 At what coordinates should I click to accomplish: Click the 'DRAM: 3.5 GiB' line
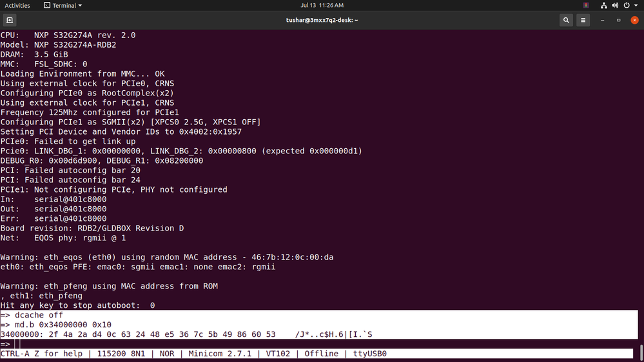pyautogui.click(x=34, y=55)
